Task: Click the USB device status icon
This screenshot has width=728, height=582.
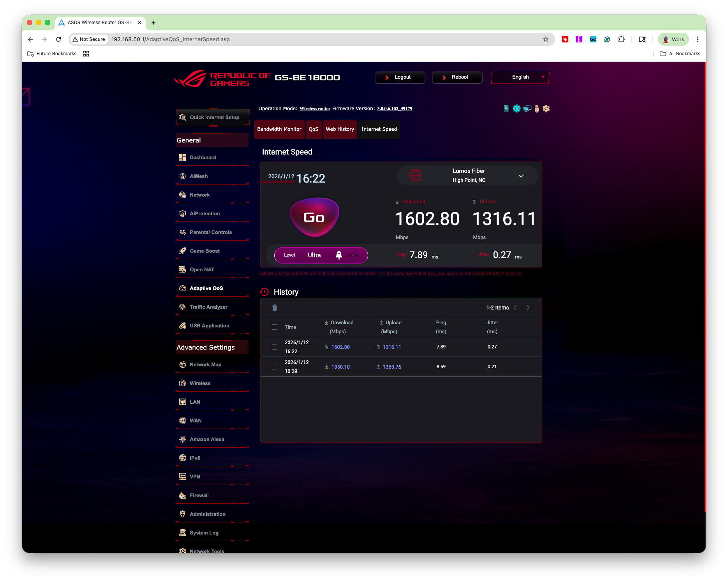Action: [537, 109]
